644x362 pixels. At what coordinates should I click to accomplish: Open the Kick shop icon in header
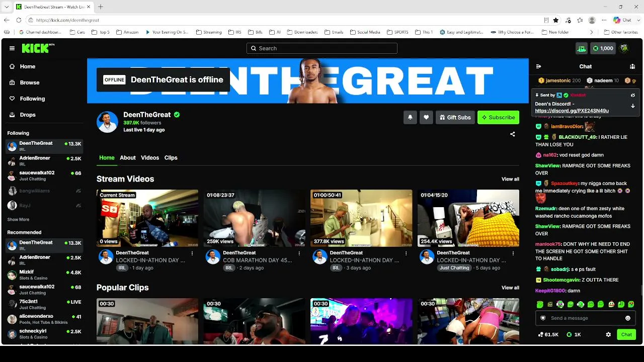click(x=582, y=48)
